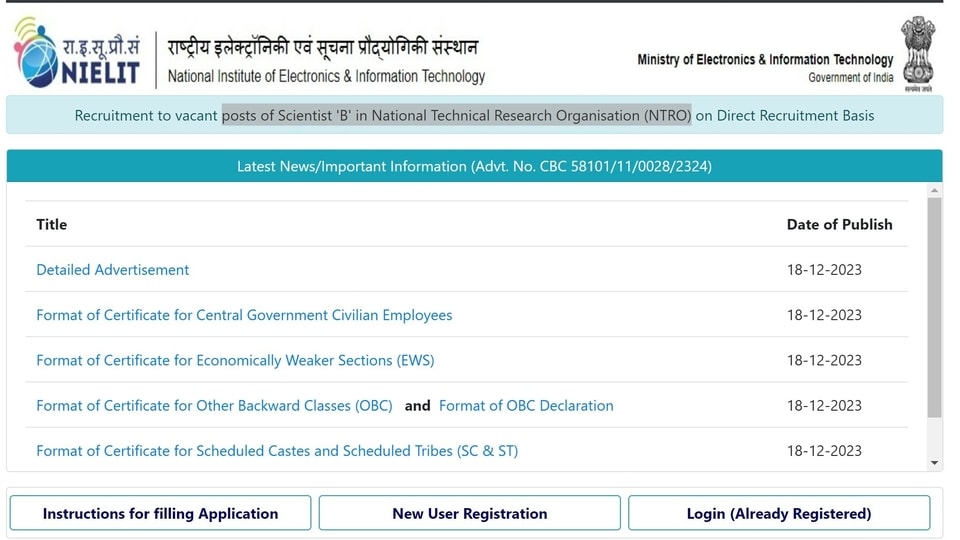Screen dimensions: 960x540
Task: Click the date in the SC & ST certificate row
Action: pos(824,451)
